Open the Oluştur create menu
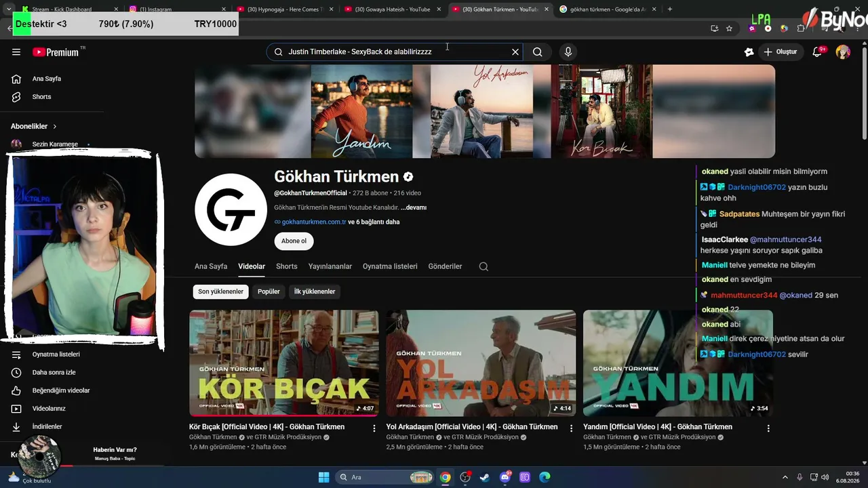Viewport: 868px width, 488px height. point(781,52)
